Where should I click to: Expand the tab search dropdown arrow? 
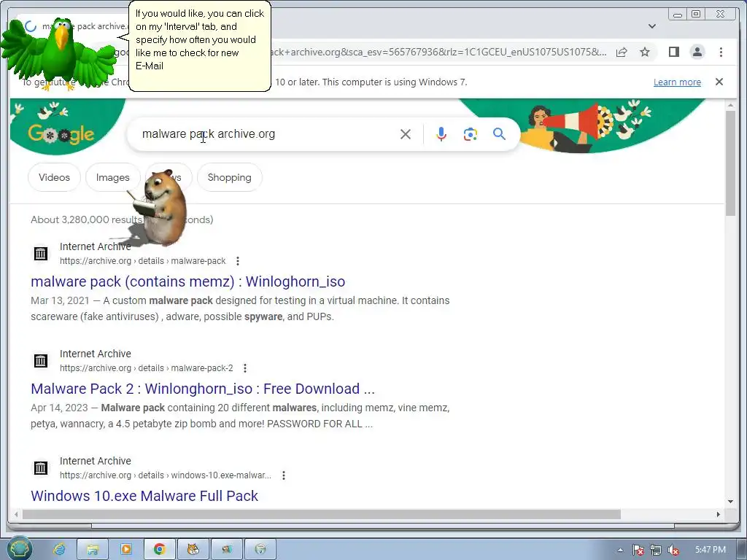click(x=652, y=26)
